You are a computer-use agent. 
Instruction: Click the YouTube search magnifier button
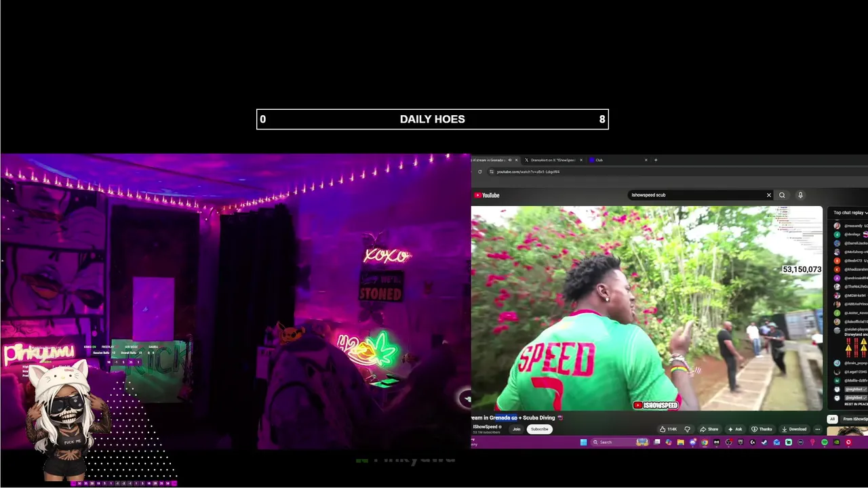point(782,195)
